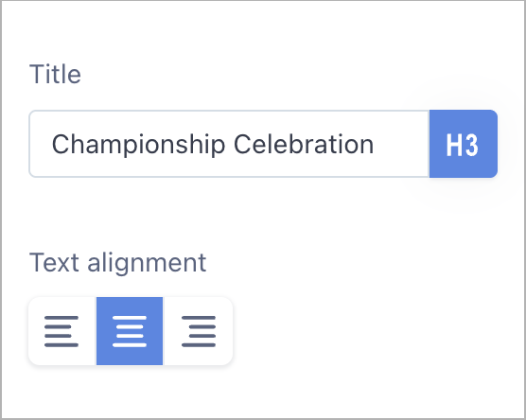Choose the highlighted blue center-align button
The image size is (526, 420).
click(x=130, y=331)
